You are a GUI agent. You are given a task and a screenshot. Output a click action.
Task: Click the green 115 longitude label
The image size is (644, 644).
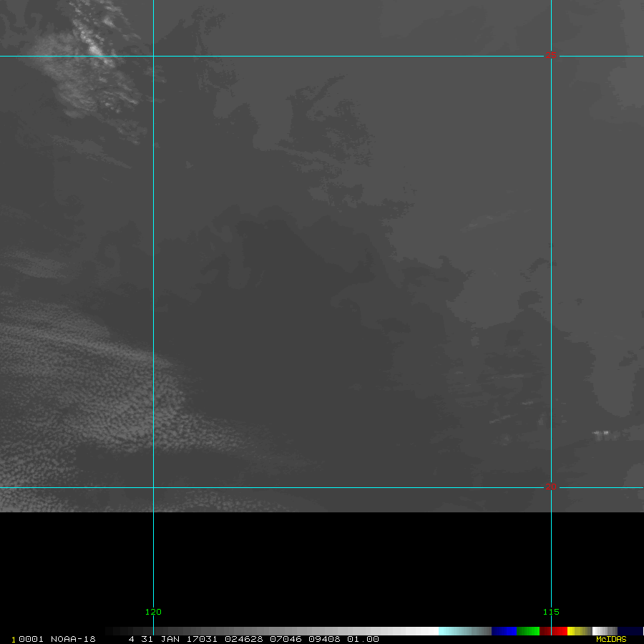pos(551,612)
